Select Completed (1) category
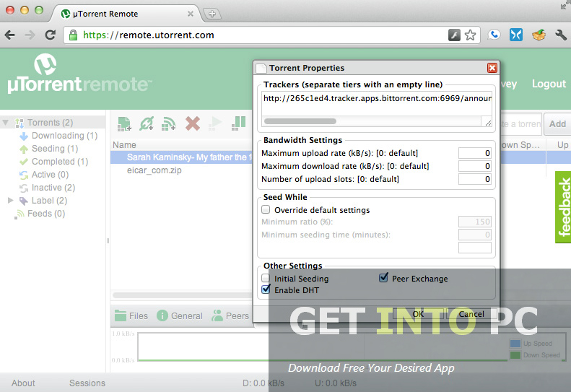 [60, 162]
